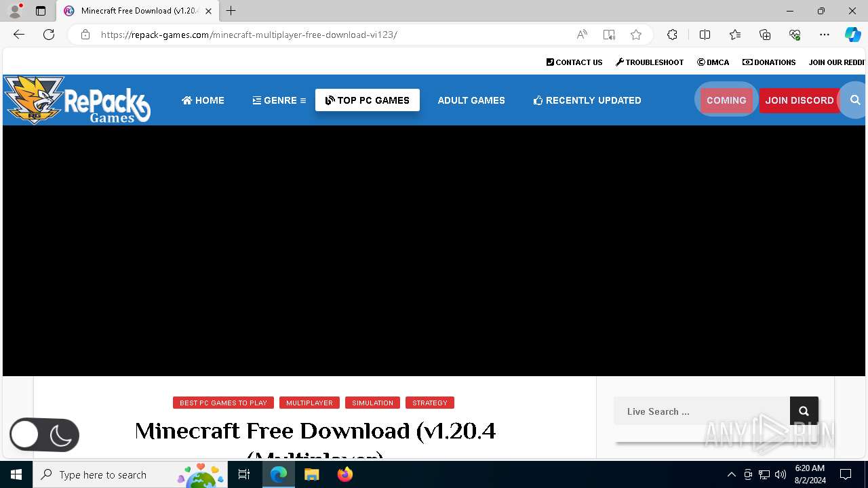Click taskbar search box
Screen dimensions: 868x488
130,474
